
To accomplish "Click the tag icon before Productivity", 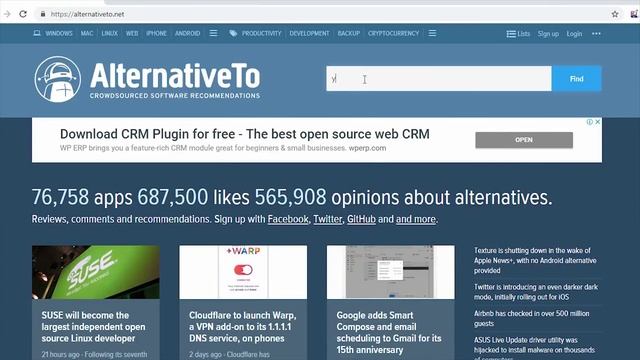I will point(233,33).
